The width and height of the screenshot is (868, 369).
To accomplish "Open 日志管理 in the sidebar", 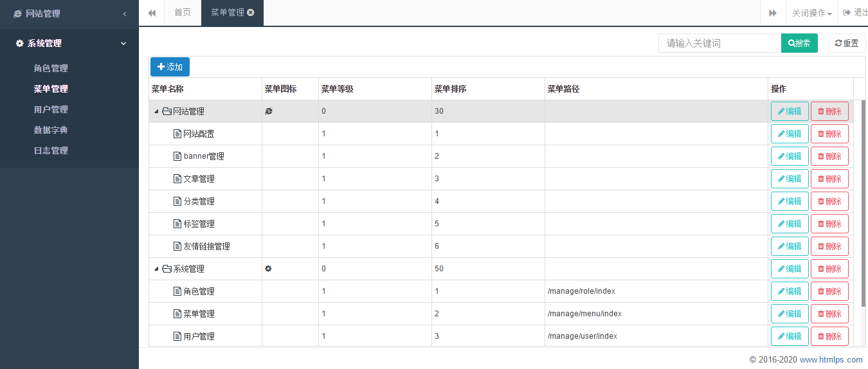I will (x=51, y=150).
